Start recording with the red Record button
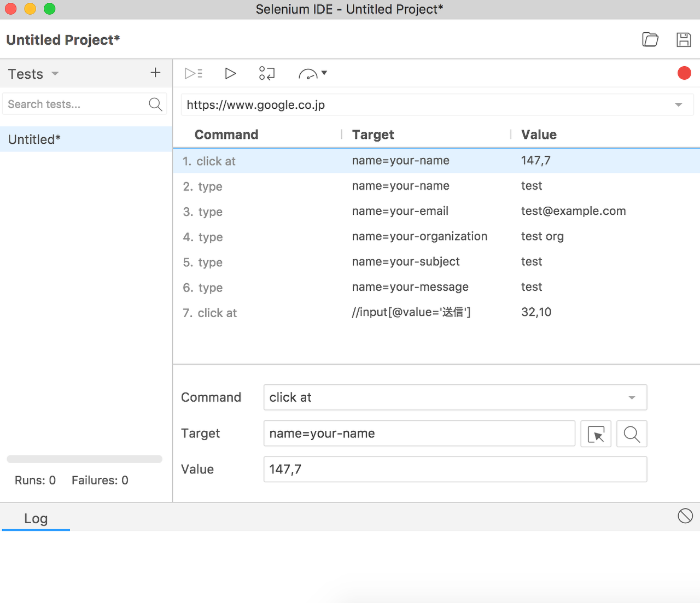This screenshot has height=603, width=700. point(684,72)
